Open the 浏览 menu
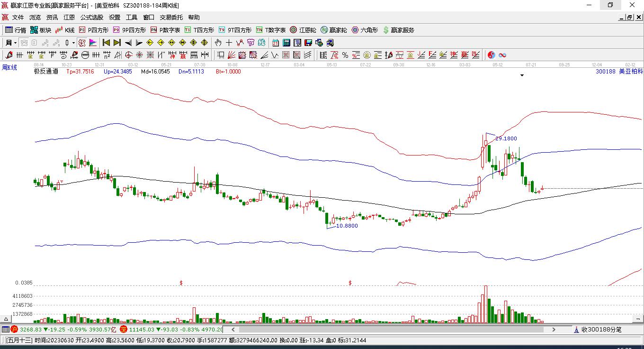The width and height of the screenshot is (644, 349). coord(35,18)
